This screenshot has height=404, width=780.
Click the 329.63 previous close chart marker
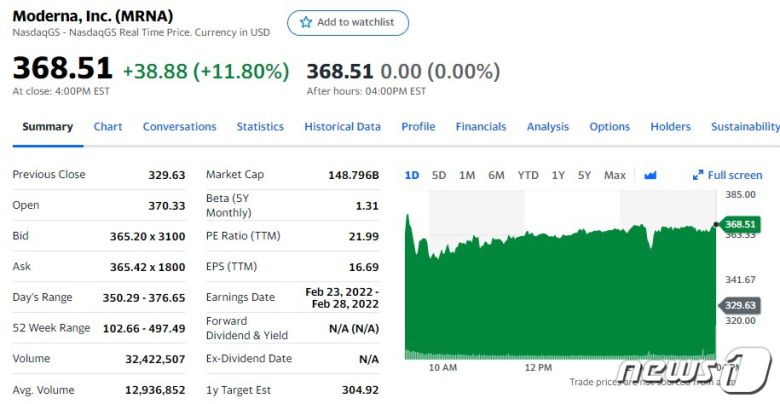point(740,305)
